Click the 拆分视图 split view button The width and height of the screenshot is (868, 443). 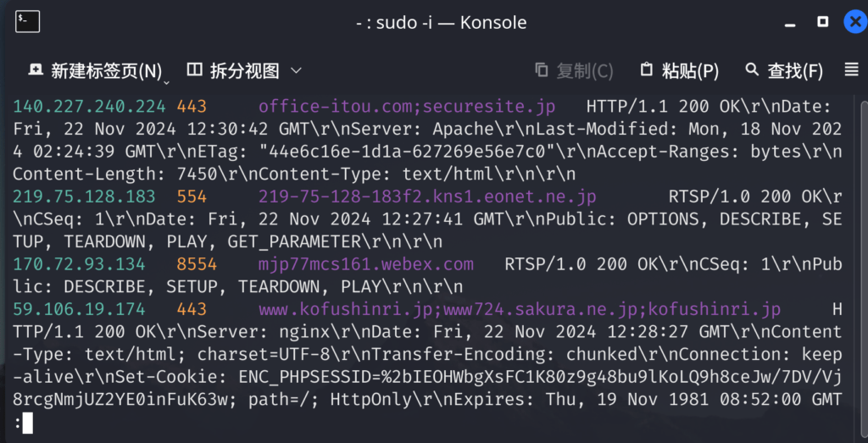pyautogui.click(x=234, y=71)
